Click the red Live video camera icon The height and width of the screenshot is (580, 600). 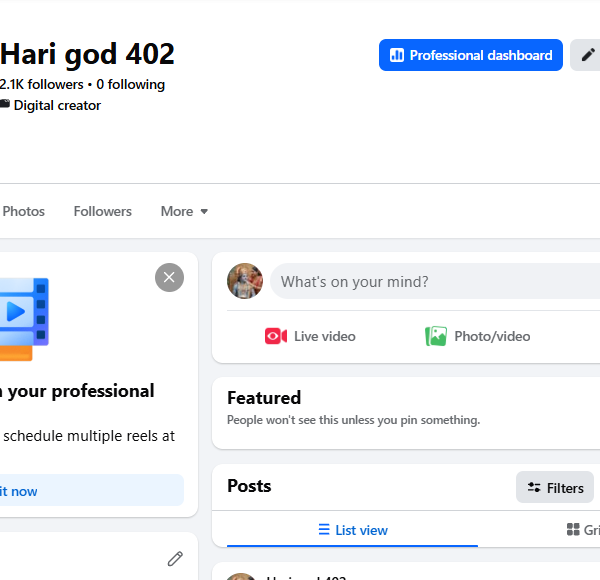click(x=276, y=336)
